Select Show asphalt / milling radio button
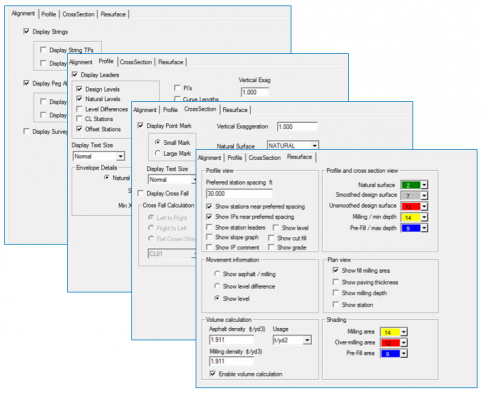485x397 pixels. click(217, 274)
